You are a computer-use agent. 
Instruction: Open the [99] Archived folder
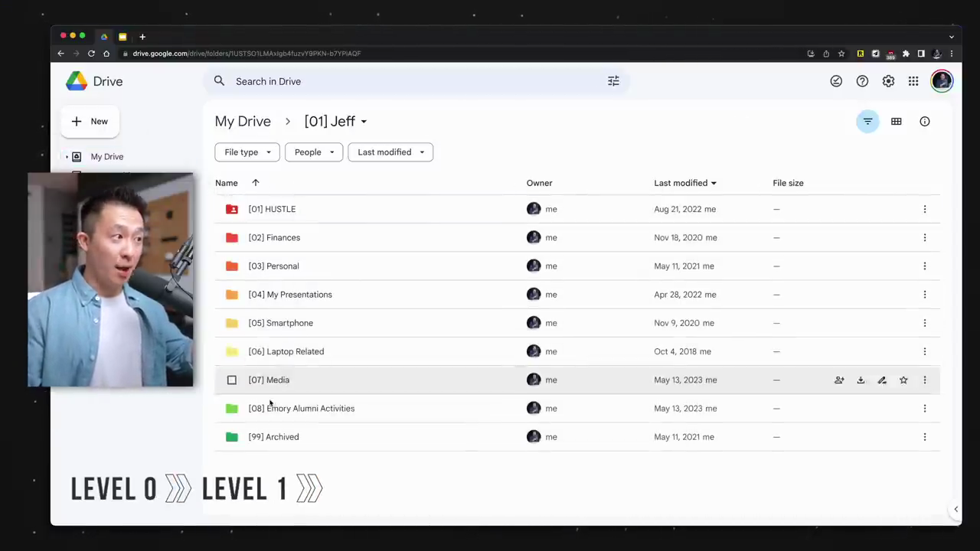click(x=273, y=437)
